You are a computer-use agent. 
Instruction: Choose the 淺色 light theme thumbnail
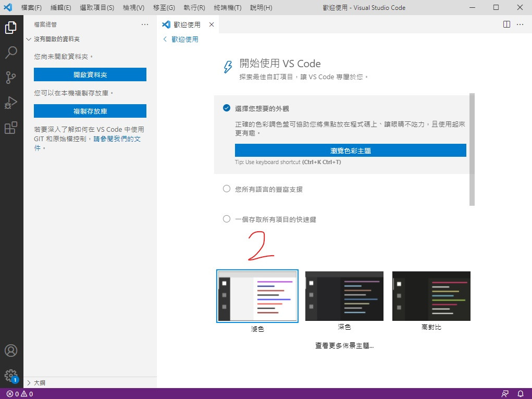coord(257,296)
